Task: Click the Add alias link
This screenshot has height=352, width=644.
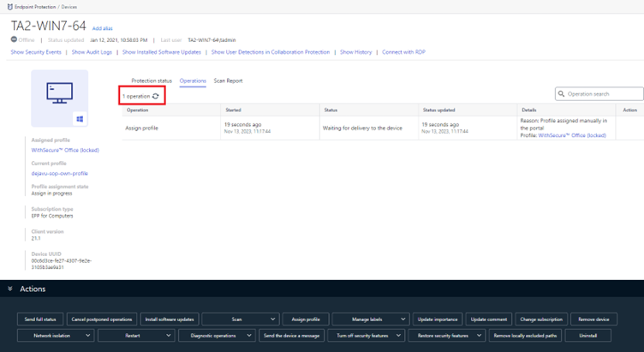Action: [x=102, y=28]
